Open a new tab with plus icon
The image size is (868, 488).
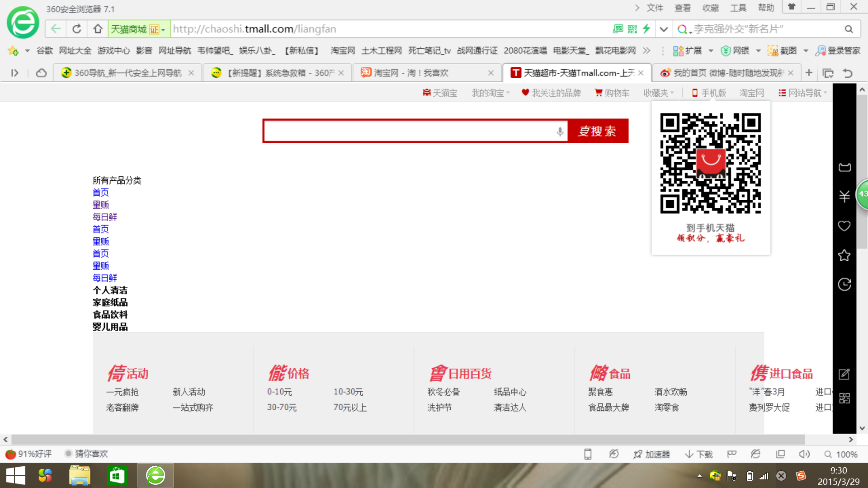click(809, 73)
